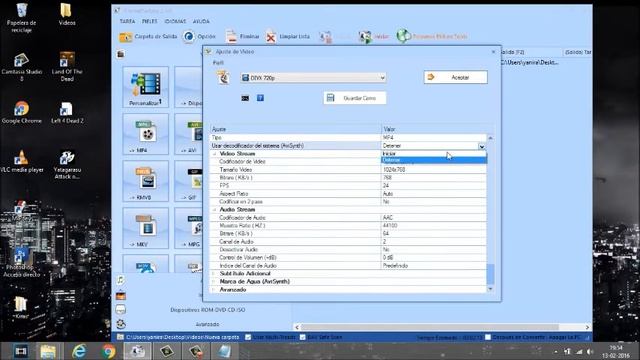Open the image category icon in the sidebar
The width and height of the screenshot is (640, 360).
[120, 295]
